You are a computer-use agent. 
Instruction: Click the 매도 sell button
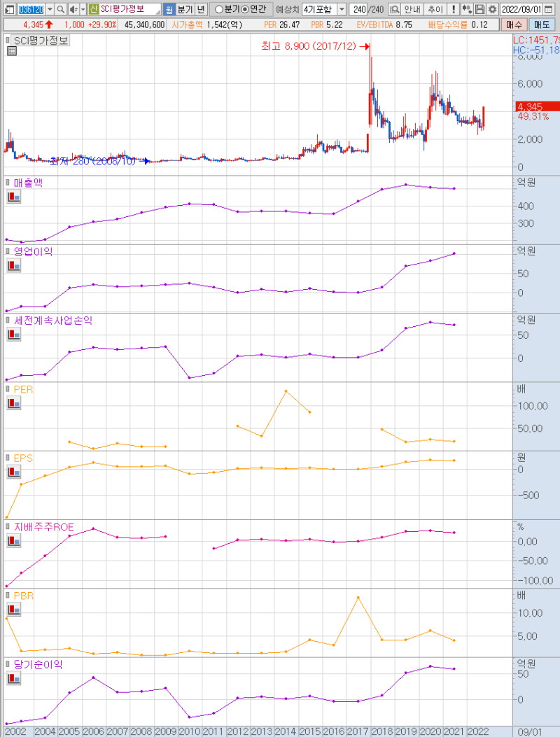[542, 24]
